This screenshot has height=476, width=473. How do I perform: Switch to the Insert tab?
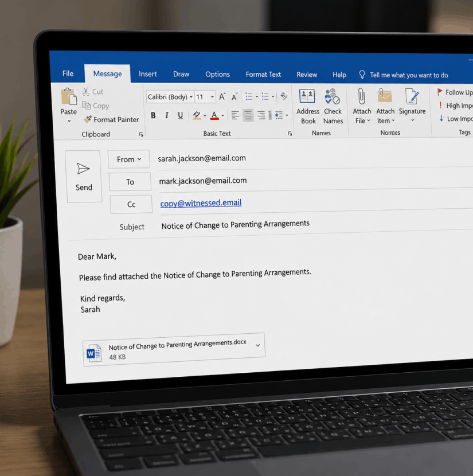(x=147, y=74)
